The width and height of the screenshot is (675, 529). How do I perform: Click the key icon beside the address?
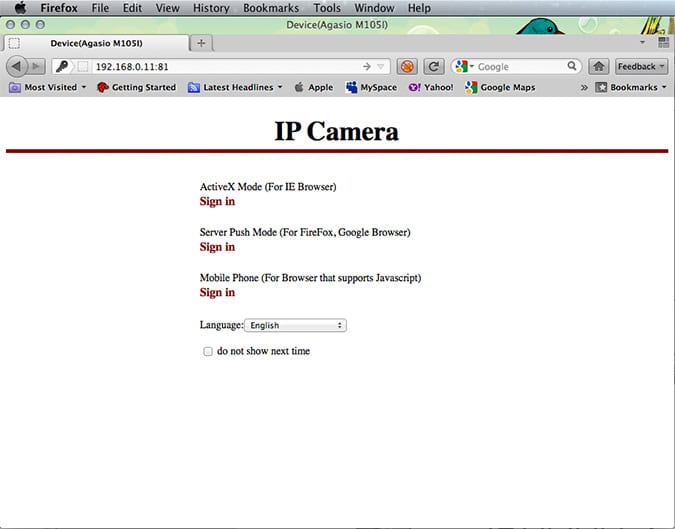point(61,66)
